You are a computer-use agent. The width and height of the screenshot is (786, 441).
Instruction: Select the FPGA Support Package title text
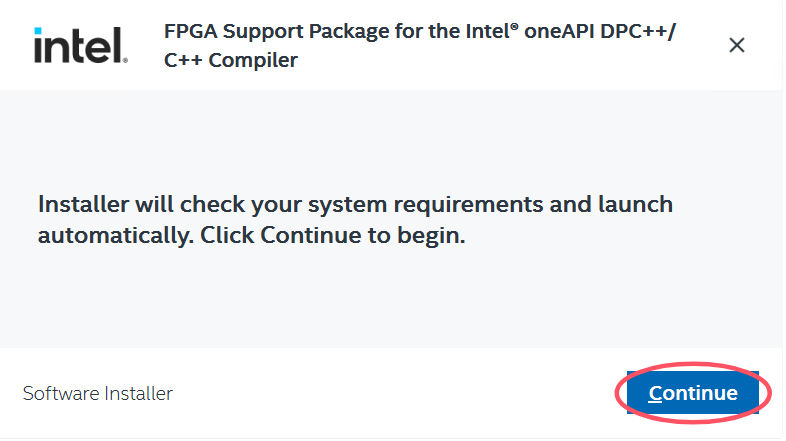point(421,46)
